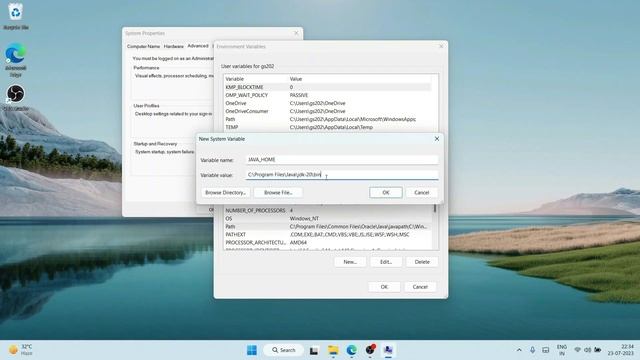Open File Explorer from the taskbar
Viewport: 640px width, 360px height.
(x=333, y=350)
